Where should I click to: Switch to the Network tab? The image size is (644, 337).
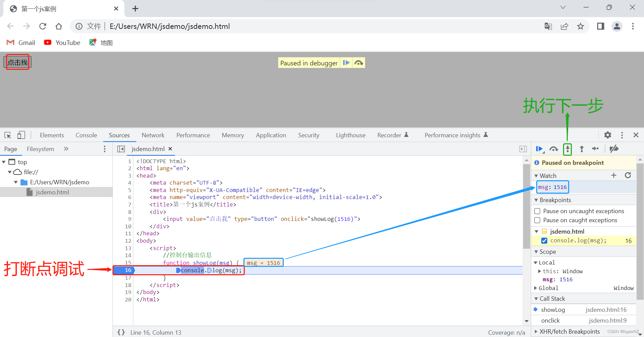153,135
